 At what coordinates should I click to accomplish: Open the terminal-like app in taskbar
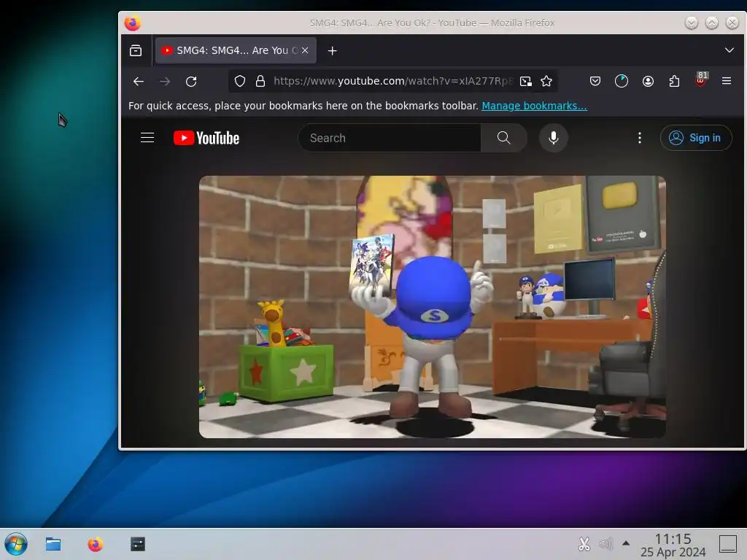[x=138, y=544]
